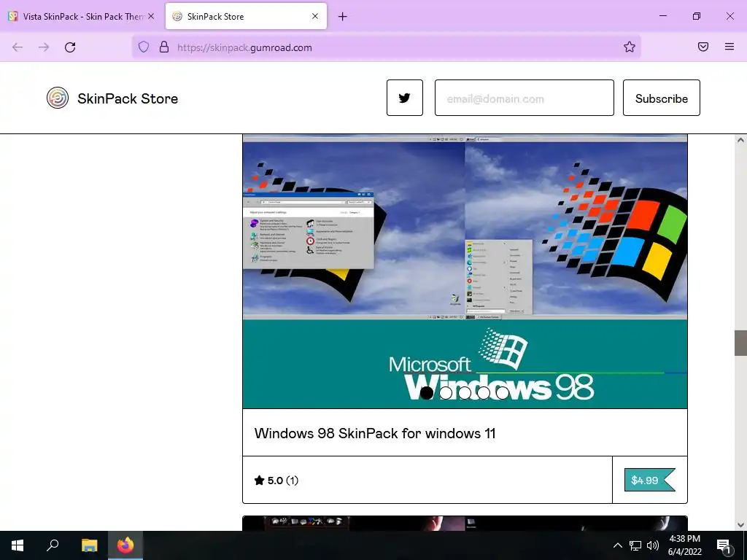Image resolution: width=747 pixels, height=560 pixels.
Task: Select the second carousel dot
Action: (x=446, y=393)
